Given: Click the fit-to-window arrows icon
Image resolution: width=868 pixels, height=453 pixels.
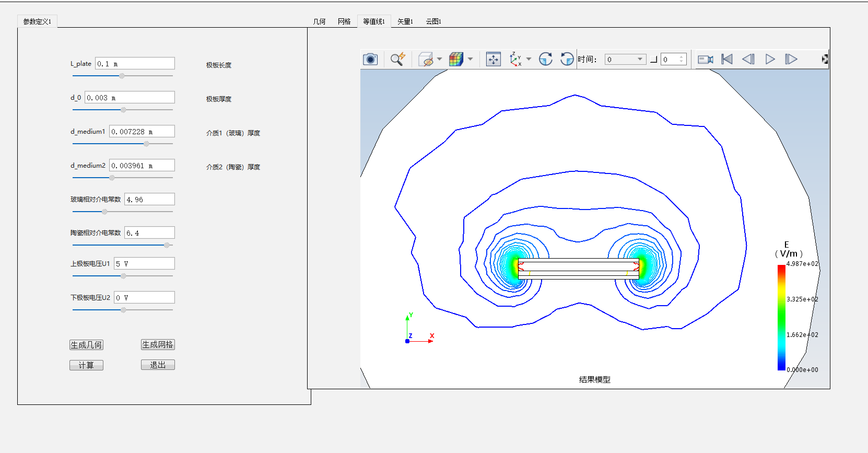Looking at the screenshot, I should tap(494, 59).
